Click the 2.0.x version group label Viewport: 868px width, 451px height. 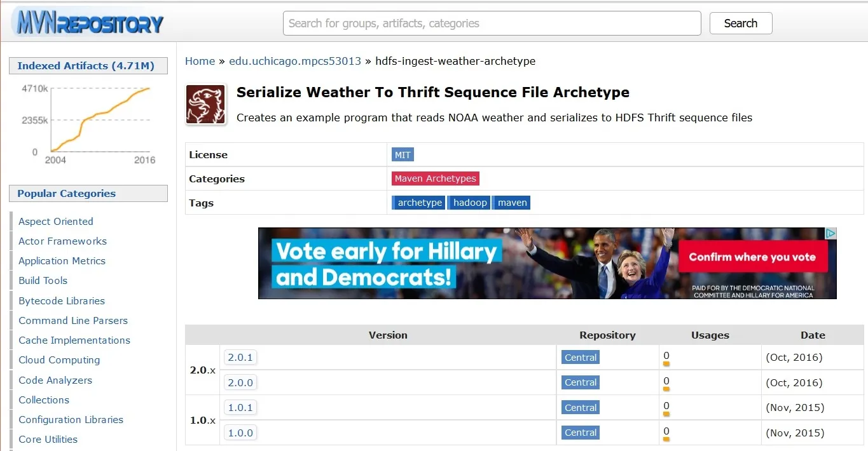(203, 370)
